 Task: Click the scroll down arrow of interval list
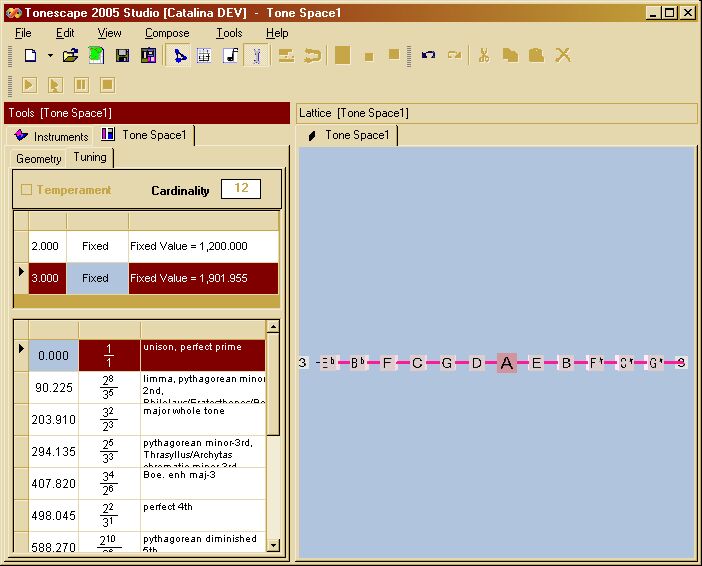[273, 545]
